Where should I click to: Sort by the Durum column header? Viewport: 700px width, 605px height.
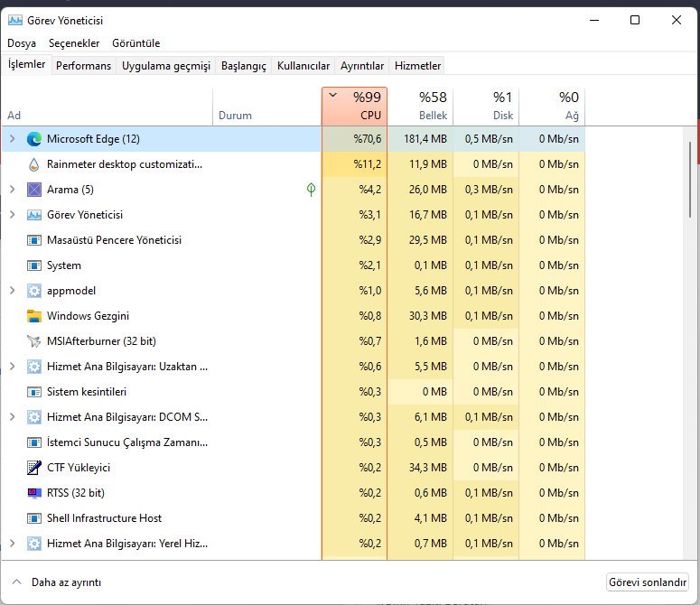(x=267, y=107)
